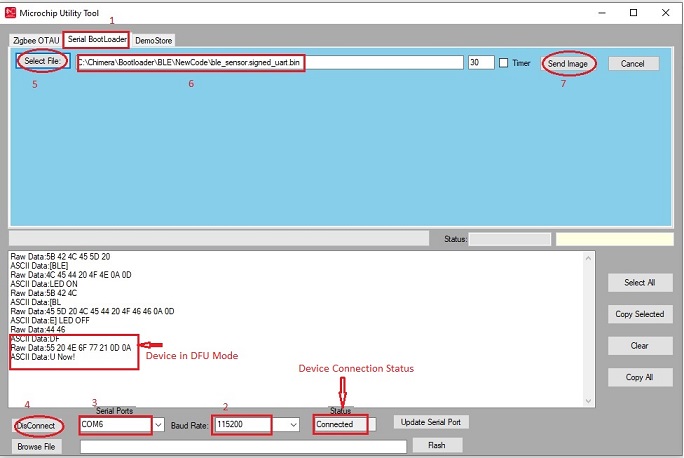Click log line 'Raw Data:5B 42 4C 45 5D 20'
The height and width of the screenshot is (458, 684).
click(60, 256)
